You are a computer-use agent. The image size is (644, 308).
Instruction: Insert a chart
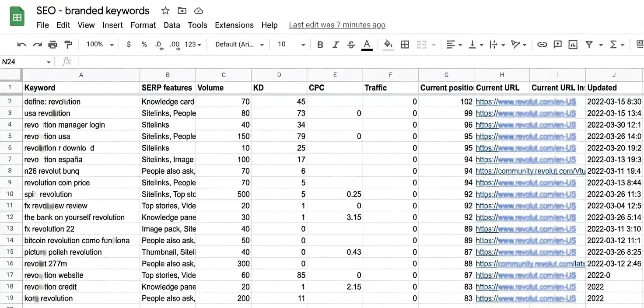tap(573, 44)
